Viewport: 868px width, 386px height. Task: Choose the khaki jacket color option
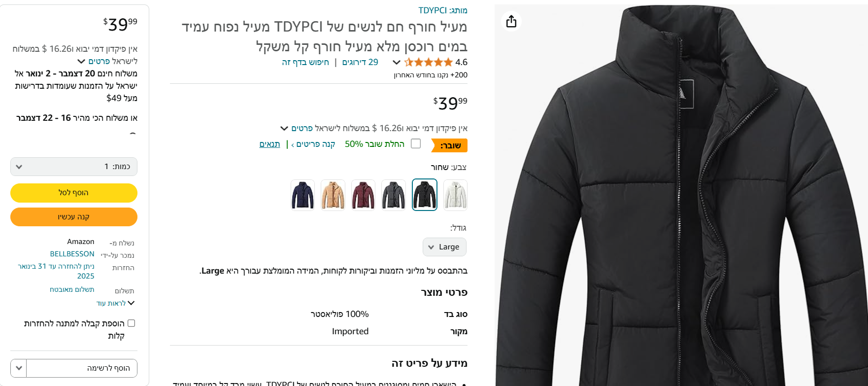[333, 195]
